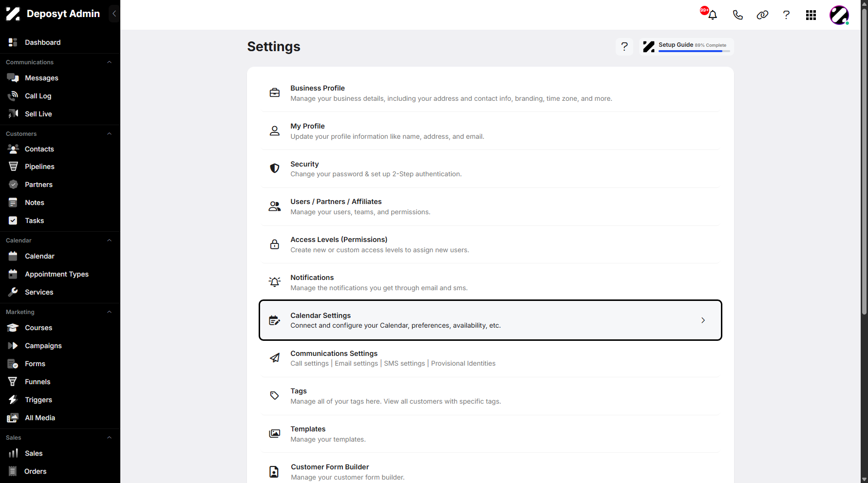Click the Tags label icon
Screen dimensions: 868x483
click(275, 395)
